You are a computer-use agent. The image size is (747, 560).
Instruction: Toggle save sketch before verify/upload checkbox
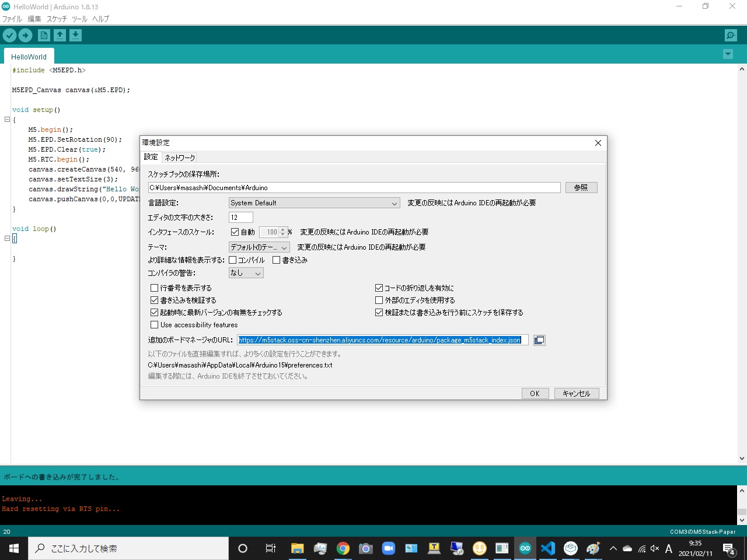(x=379, y=313)
